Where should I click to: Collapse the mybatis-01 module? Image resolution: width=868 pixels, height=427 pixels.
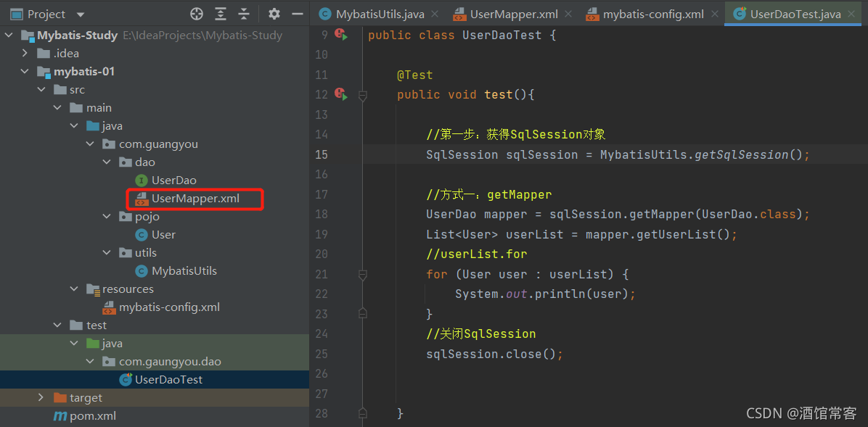tap(25, 72)
